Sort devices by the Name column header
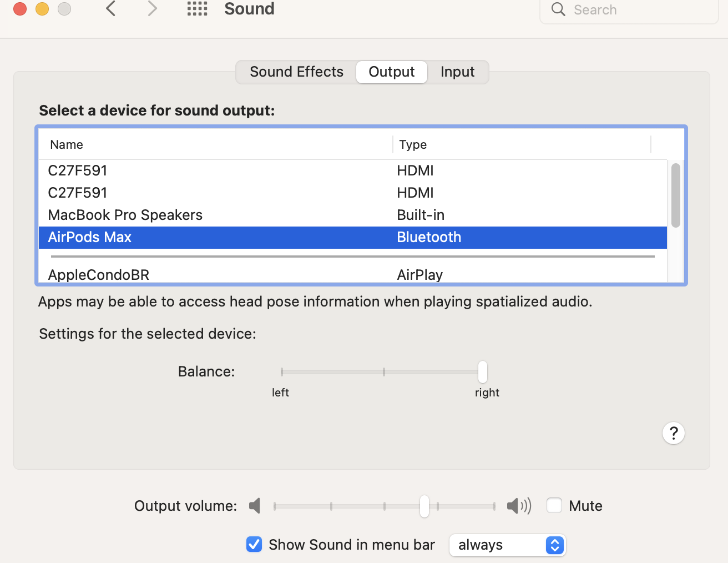This screenshot has height=563, width=728. tap(216, 145)
